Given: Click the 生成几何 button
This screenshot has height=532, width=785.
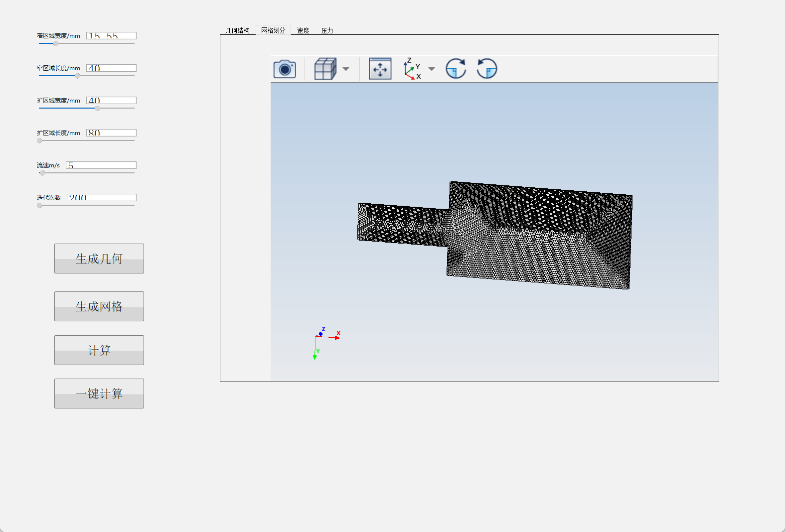Looking at the screenshot, I should pyautogui.click(x=99, y=259).
